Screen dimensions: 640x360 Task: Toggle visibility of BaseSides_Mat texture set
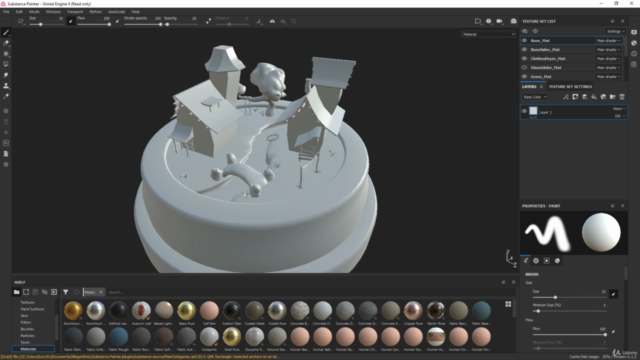point(524,49)
